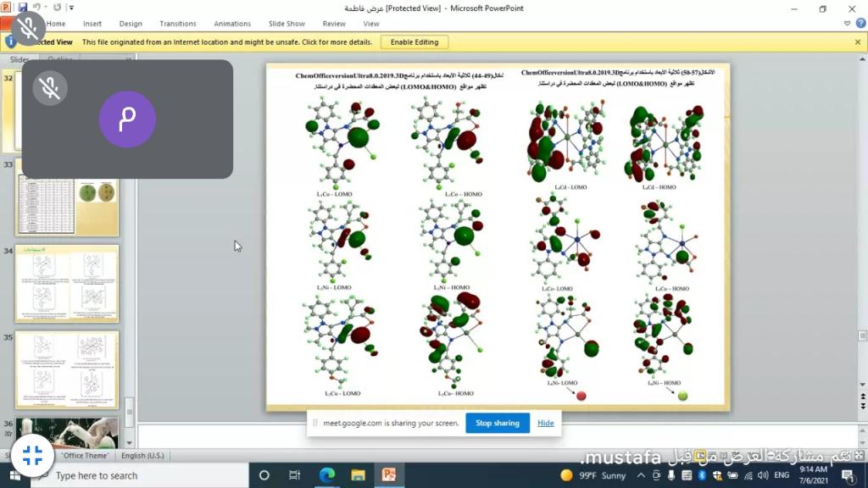Viewport: 868px width, 488px height.
Task: Click the Cortana circle icon in taskbar
Action: 264,475
